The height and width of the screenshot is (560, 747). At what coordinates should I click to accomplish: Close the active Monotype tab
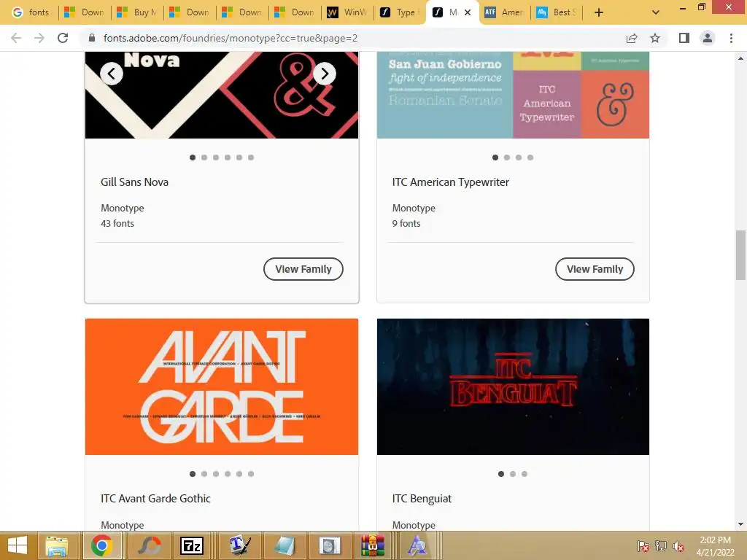click(468, 12)
